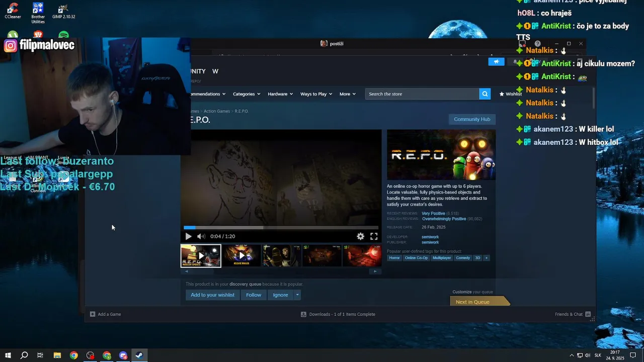
Task: Select the Release Trailer thumbnail
Action: click(242, 256)
